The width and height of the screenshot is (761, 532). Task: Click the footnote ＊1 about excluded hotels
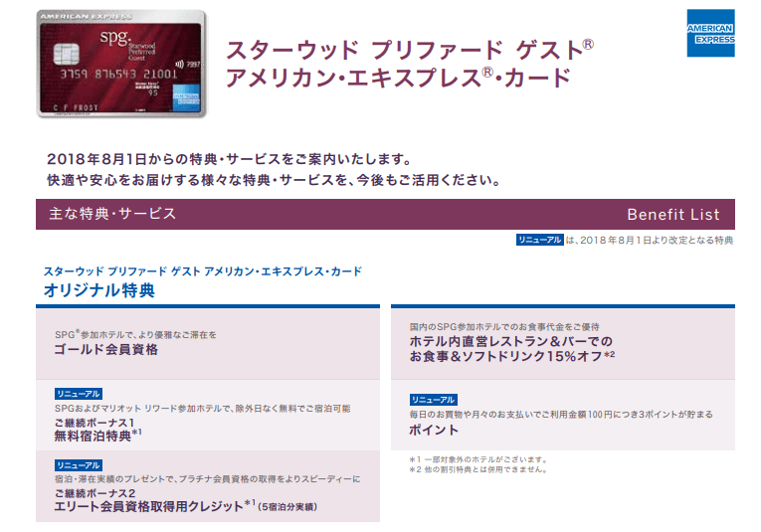click(477, 459)
